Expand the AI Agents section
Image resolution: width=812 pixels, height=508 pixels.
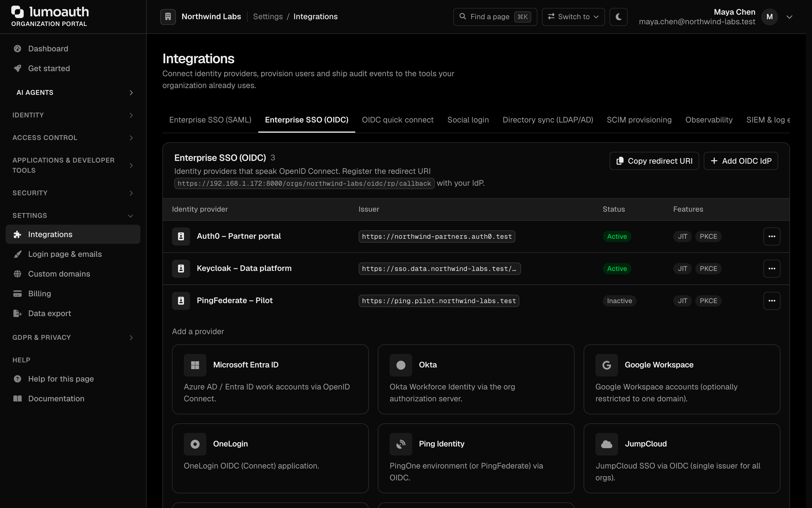[x=73, y=92]
